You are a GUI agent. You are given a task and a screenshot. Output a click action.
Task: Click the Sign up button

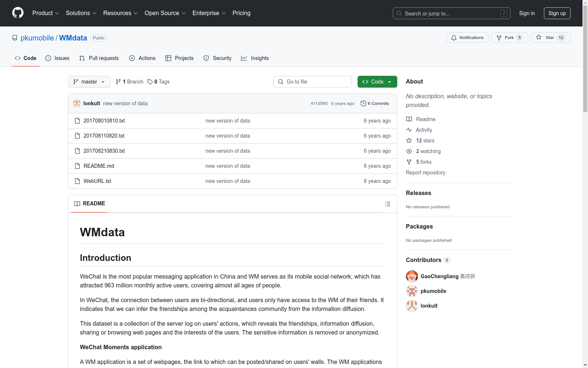click(557, 13)
